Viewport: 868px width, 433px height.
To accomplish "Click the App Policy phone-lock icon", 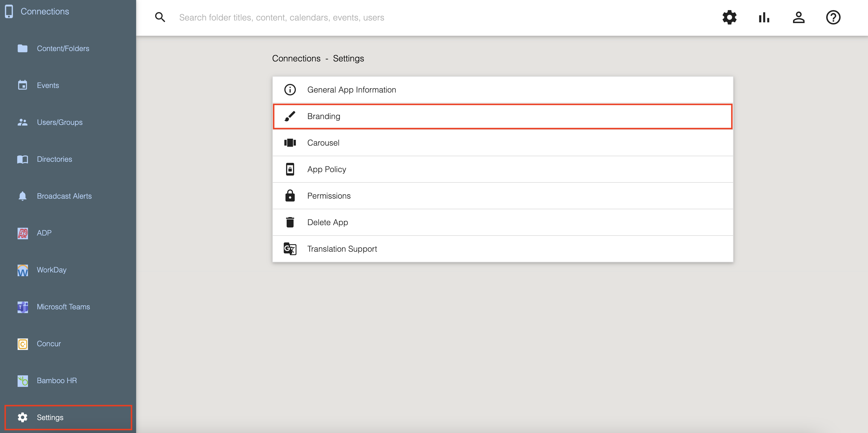I will (290, 169).
